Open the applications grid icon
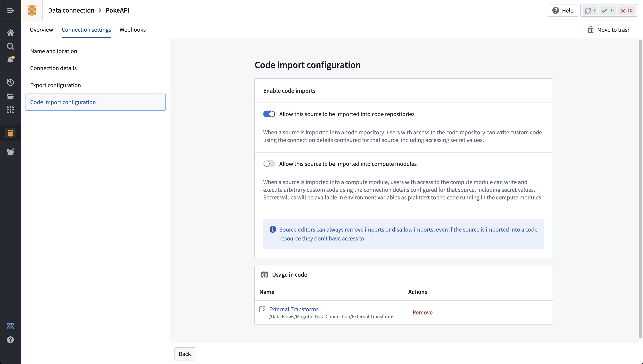This screenshot has height=364, width=643. (x=10, y=110)
